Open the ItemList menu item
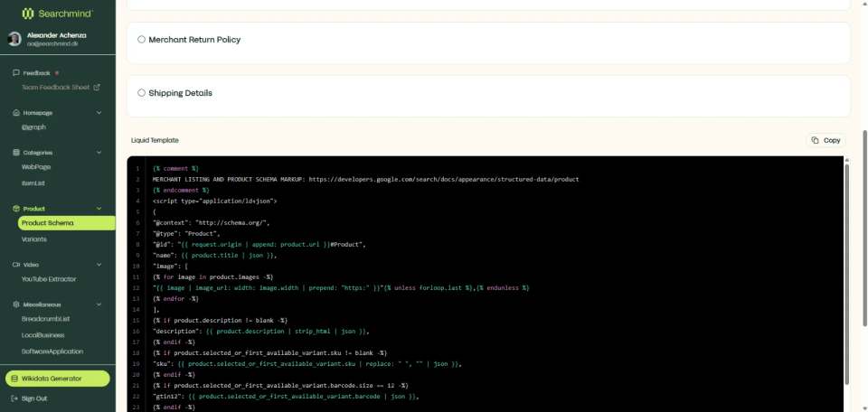The image size is (868, 412). pos(33,183)
